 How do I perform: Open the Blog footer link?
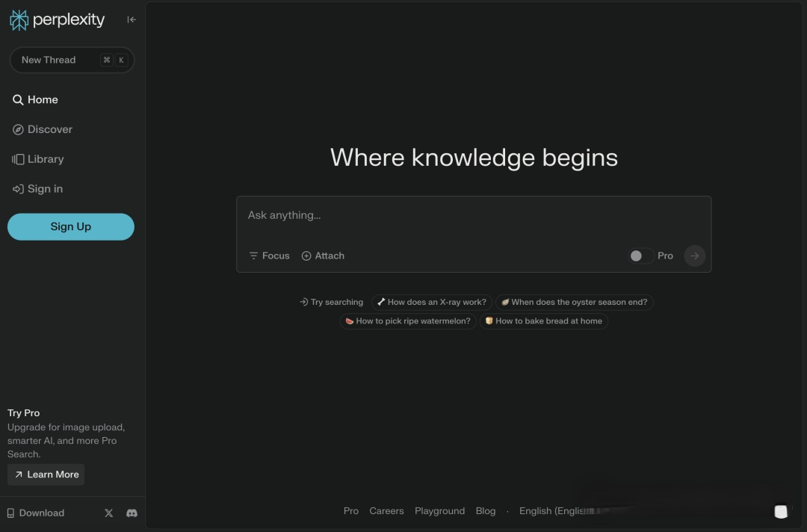486,511
